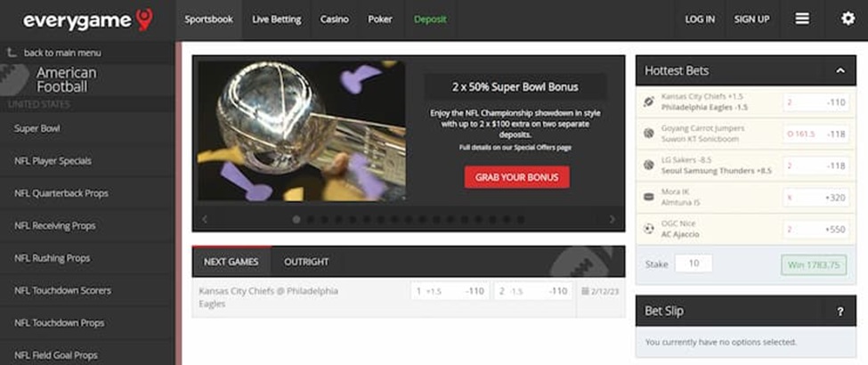Select Philadelphia Eagles -1.5 odds
Viewport: 868px width, 365px height.
[x=533, y=291]
